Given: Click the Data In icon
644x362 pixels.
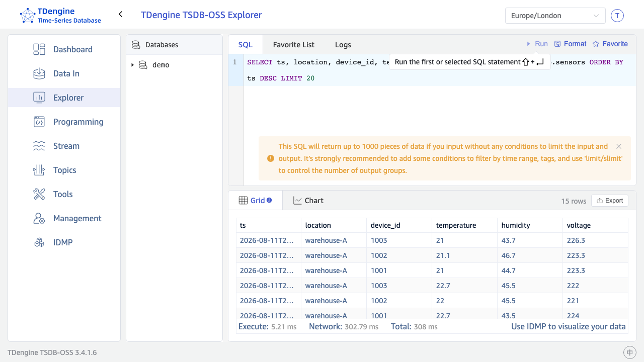Looking at the screenshot, I should click(39, 73).
